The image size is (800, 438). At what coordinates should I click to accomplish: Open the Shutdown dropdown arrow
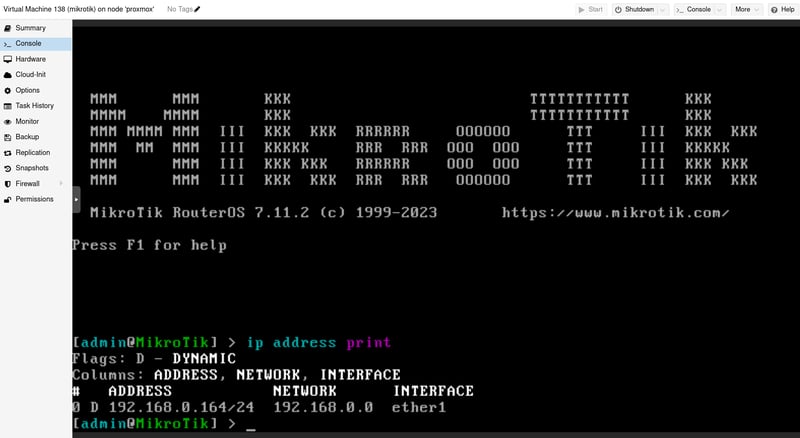coord(663,10)
